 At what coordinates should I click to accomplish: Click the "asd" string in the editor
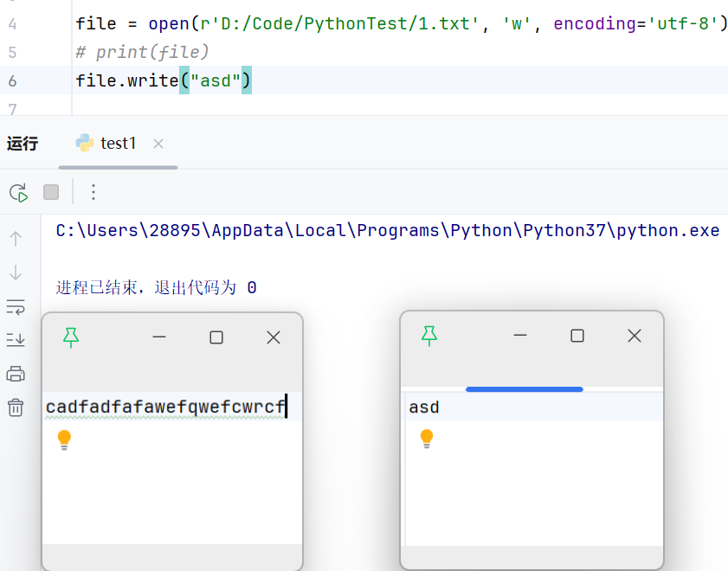pos(216,80)
